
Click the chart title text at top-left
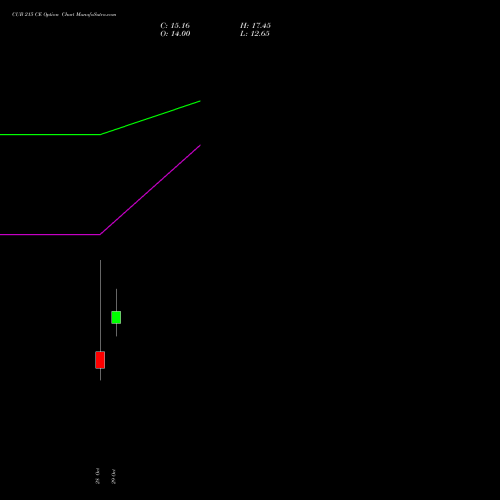[x=64, y=15]
